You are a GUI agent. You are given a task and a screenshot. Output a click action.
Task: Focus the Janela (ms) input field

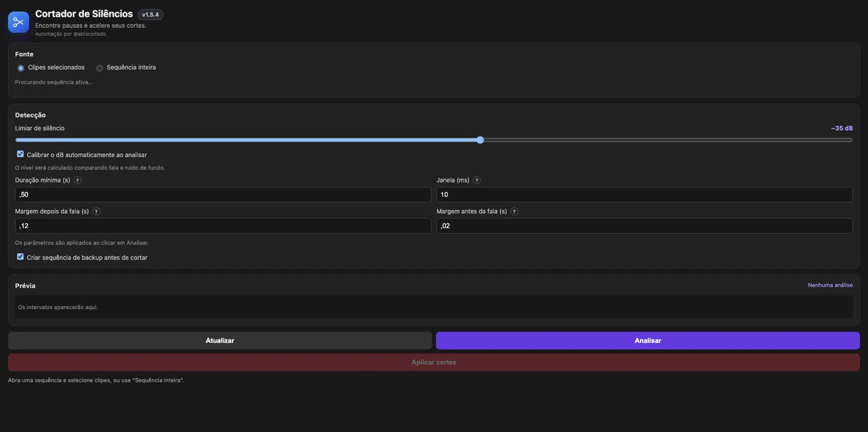645,195
